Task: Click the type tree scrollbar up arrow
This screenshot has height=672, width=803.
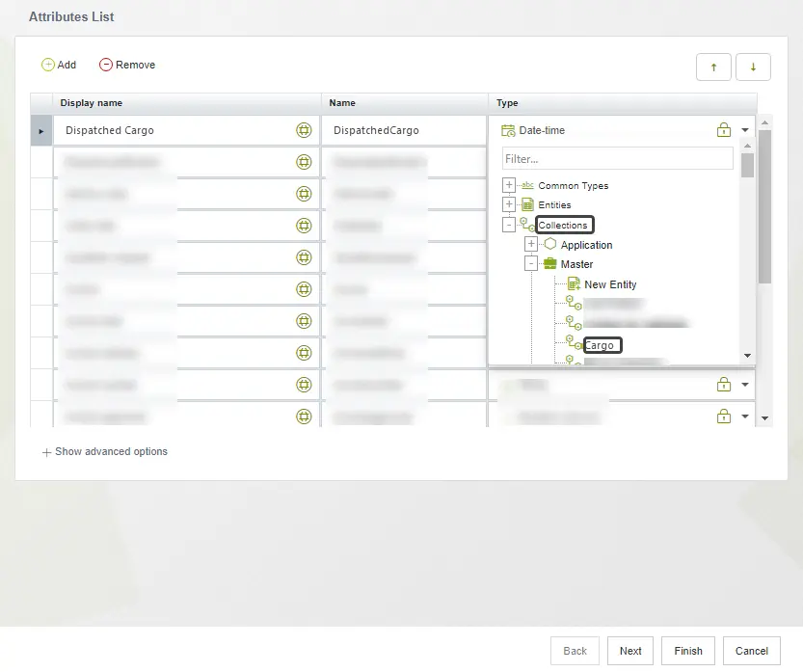Action: [748, 146]
